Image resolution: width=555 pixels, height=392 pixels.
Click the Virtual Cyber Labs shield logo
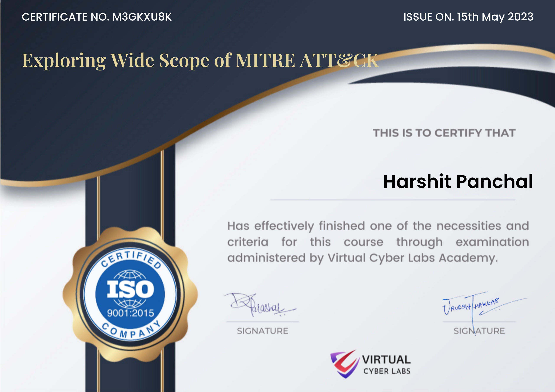tap(345, 364)
